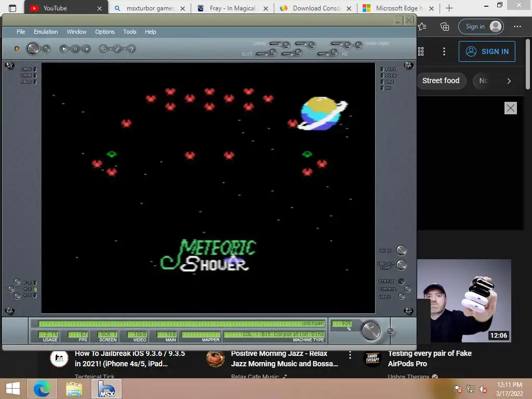
Task: Toggle the A-S switch knob
Action: [11, 289]
